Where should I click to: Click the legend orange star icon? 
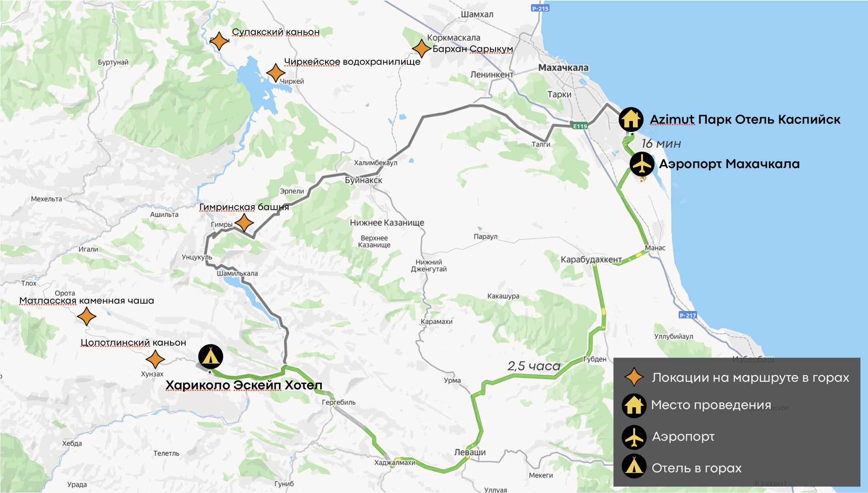point(634,377)
